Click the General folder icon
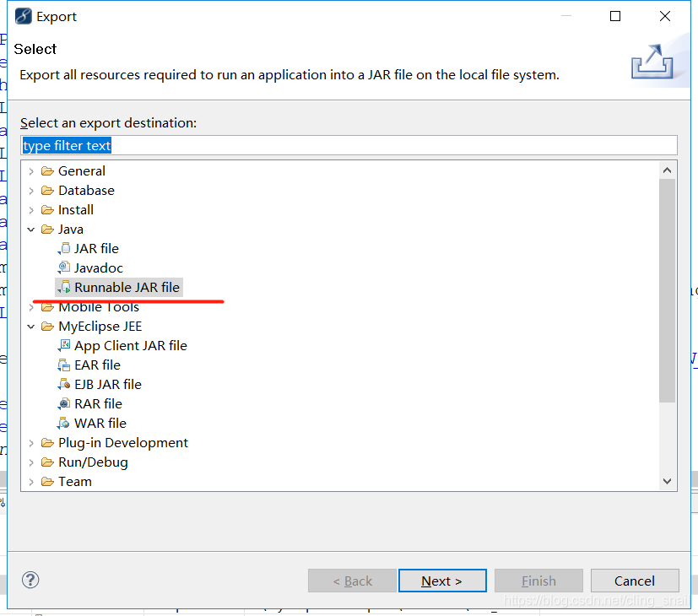This screenshot has width=698, height=616. click(47, 171)
